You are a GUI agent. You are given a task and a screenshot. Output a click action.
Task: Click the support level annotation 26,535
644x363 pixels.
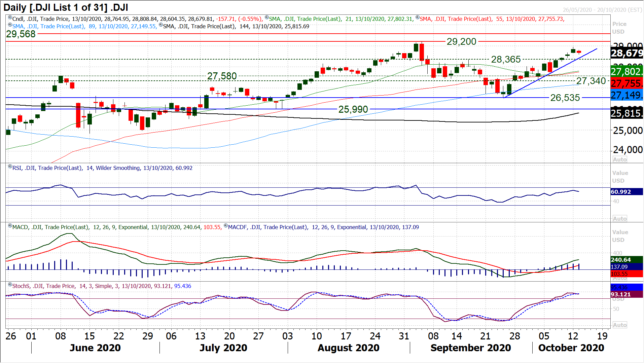(x=565, y=98)
